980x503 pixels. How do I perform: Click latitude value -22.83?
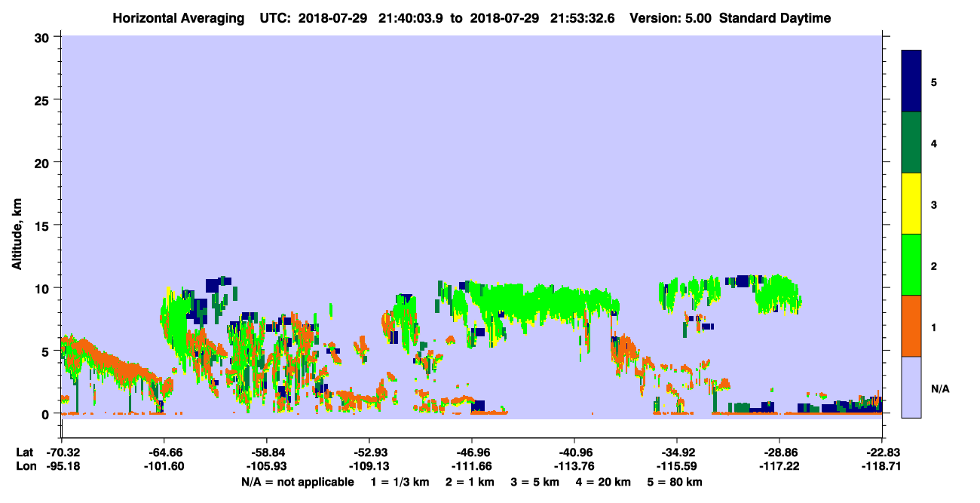[882, 452]
